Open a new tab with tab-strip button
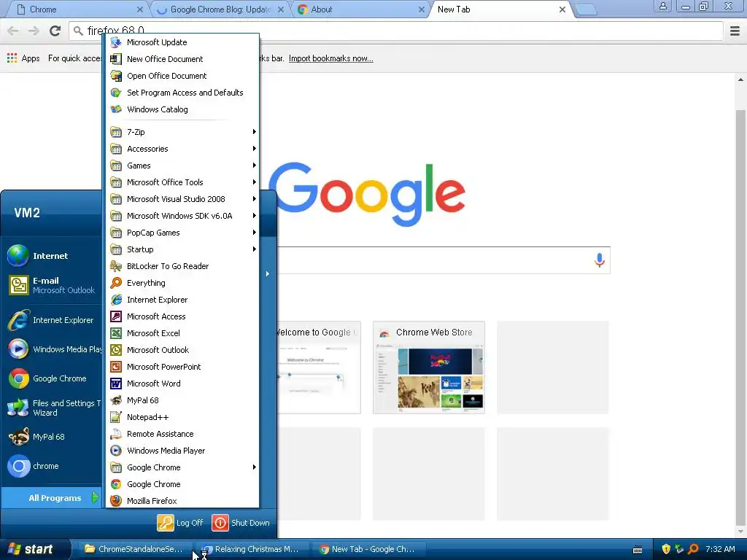The height and width of the screenshot is (560, 747). [586, 10]
